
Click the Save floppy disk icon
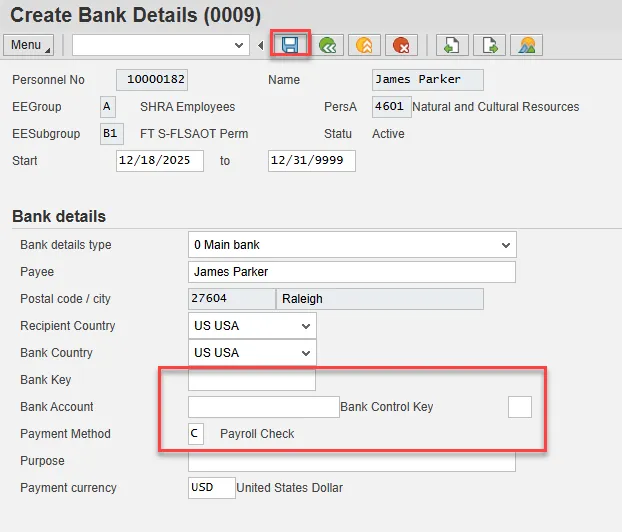click(290, 45)
